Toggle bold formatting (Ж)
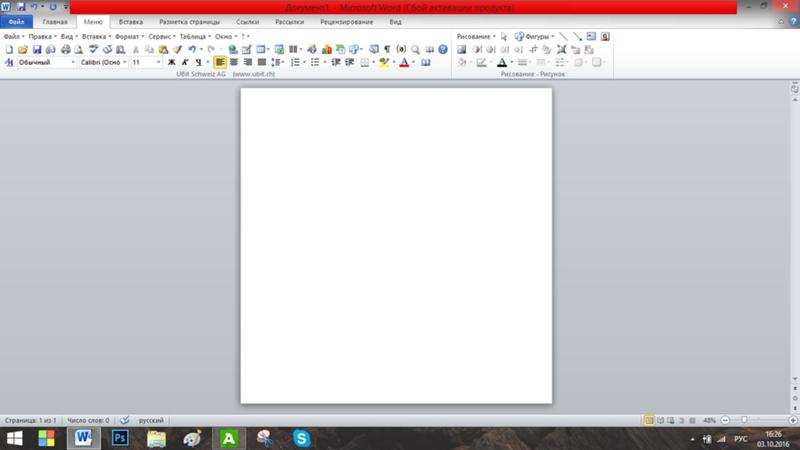800x450 pixels. point(171,62)
